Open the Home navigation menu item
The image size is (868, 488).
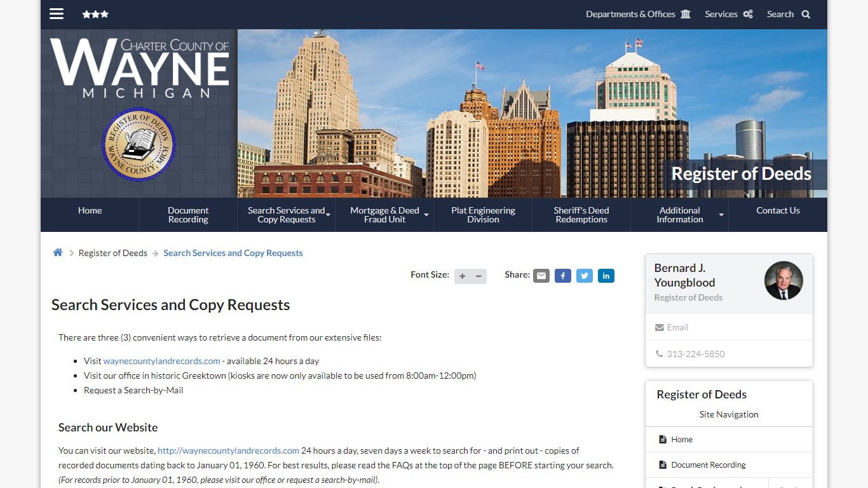point(90,210)
